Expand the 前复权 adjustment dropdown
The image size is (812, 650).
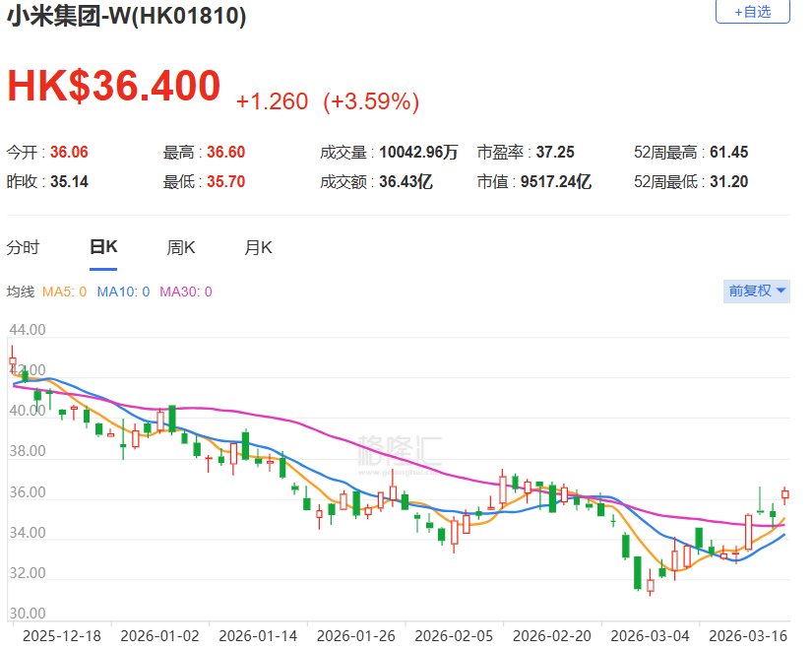[x=756, y=291]
